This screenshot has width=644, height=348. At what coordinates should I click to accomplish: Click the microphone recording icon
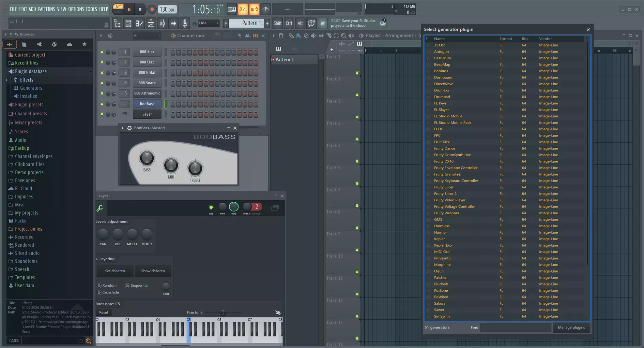pyautogui.click(x=185, y=23)
